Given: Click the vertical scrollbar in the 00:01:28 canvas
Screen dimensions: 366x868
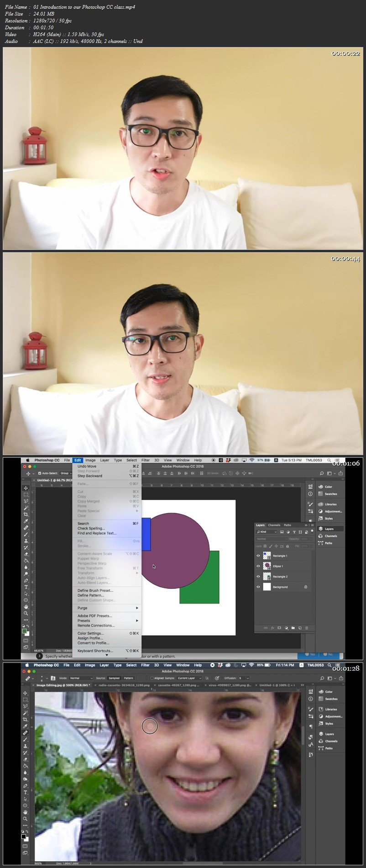Looking at the screenshot, I should point(303,736).
